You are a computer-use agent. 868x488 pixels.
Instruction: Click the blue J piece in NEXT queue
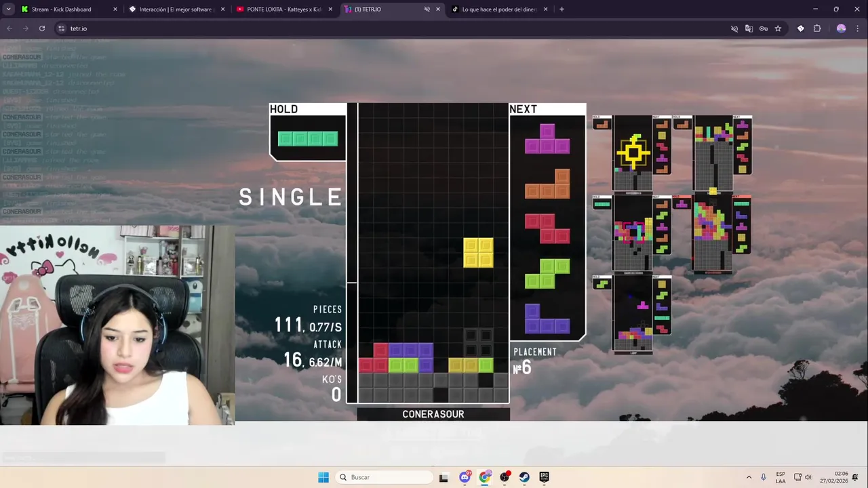coord(547,319)
